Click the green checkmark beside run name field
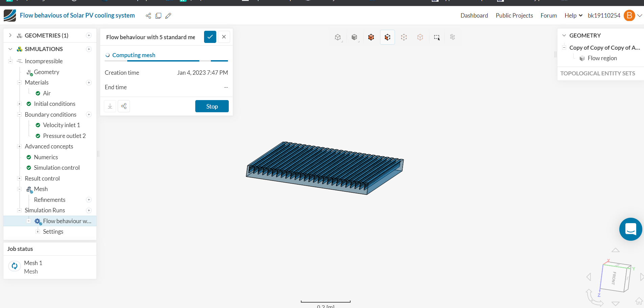 [210, 37]
